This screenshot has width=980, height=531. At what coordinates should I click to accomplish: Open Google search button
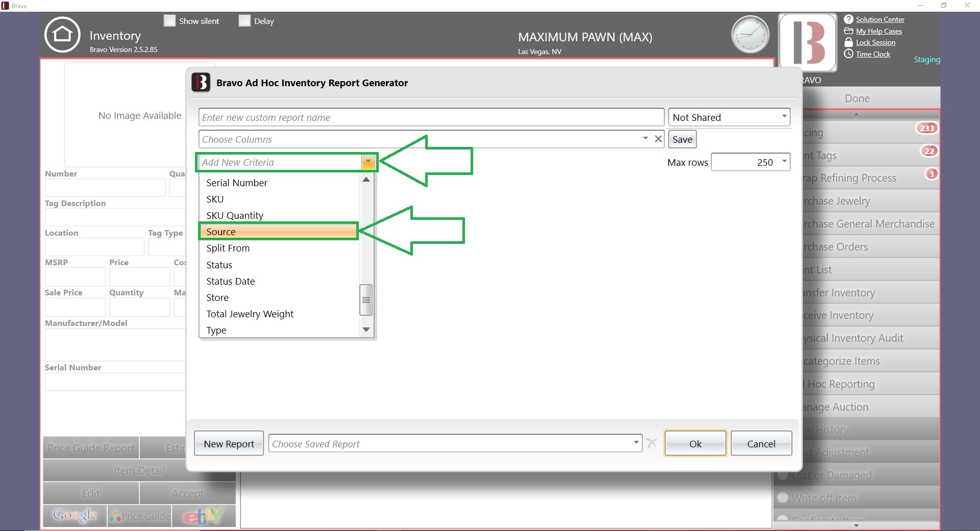[x=75, y=516]
